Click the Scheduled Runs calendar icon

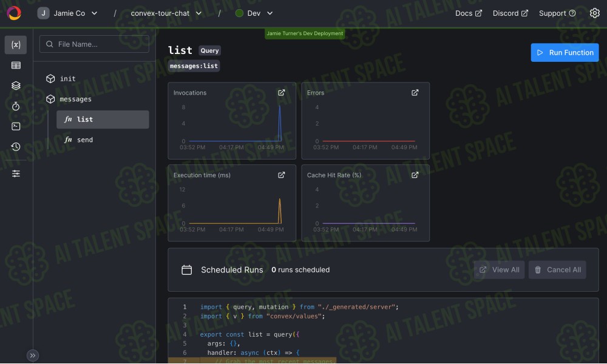pos(186,270)
